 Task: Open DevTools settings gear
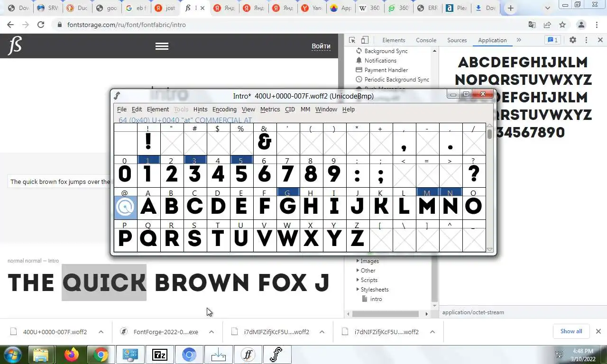pyautogui.click(x=572, y=40)
